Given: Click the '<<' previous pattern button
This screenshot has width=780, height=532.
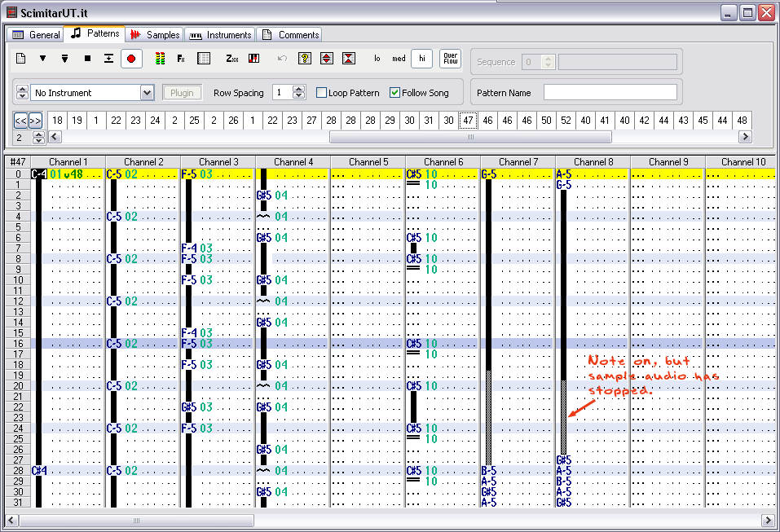Looking at the screenshot, I should 21,121.
